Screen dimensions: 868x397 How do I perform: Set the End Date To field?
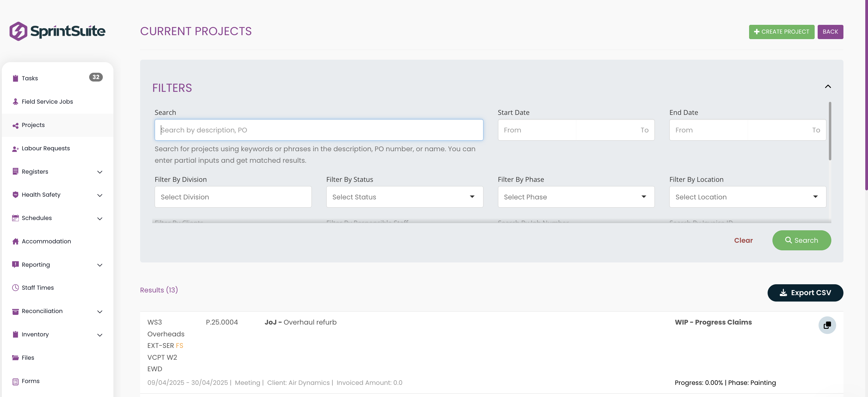coord(787,130)
